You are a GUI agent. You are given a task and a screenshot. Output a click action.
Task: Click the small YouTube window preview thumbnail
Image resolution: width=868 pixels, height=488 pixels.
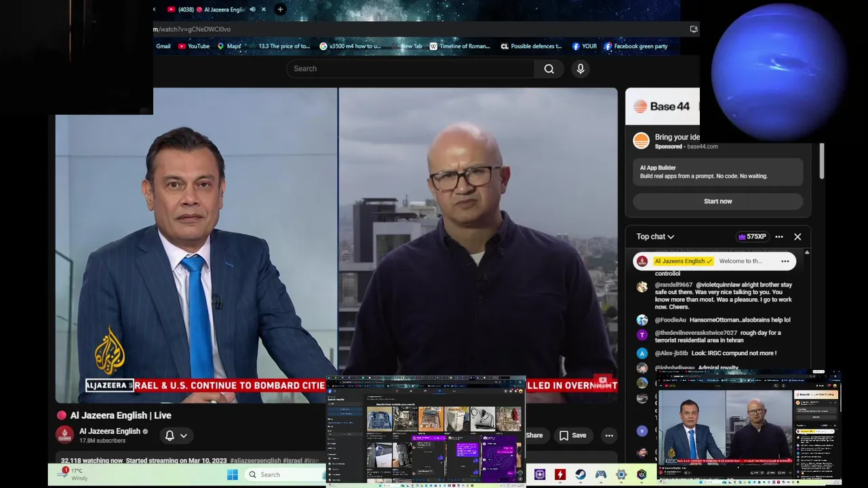(x=749, y=428)
